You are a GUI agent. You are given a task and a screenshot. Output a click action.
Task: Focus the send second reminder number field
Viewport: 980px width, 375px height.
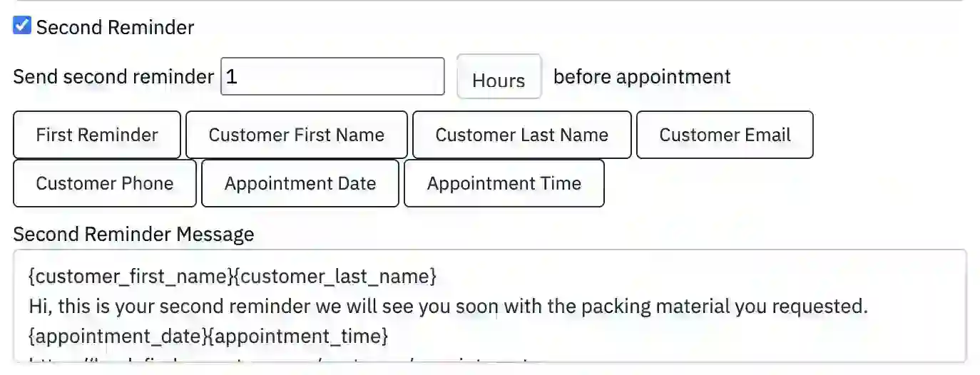(332, 76)
